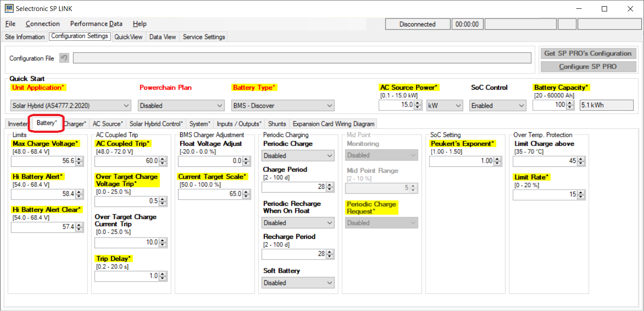Screen dimensions: 644x311
Task: Decrease Hi Battery Alert with down arrow
Action: tap(79, 196)
